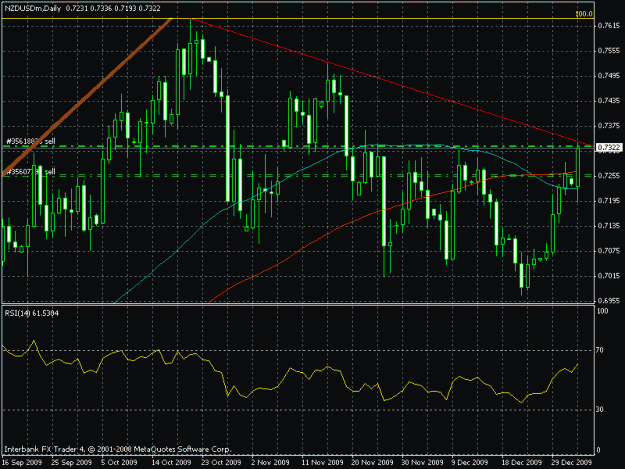The width and height of the screenshot is (625, 469).
Task: Click the 0.7435 price axis label
Action: pyautogui.click(x=608, y=101)
